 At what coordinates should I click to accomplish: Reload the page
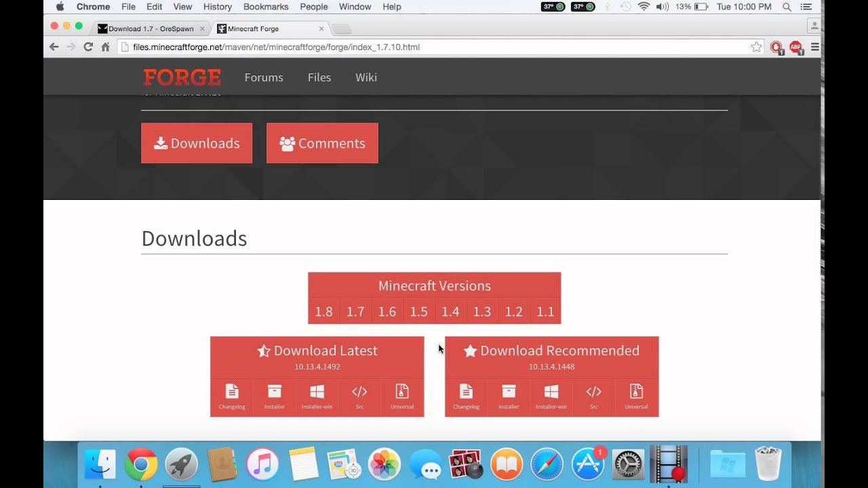[x=87, y=47]
